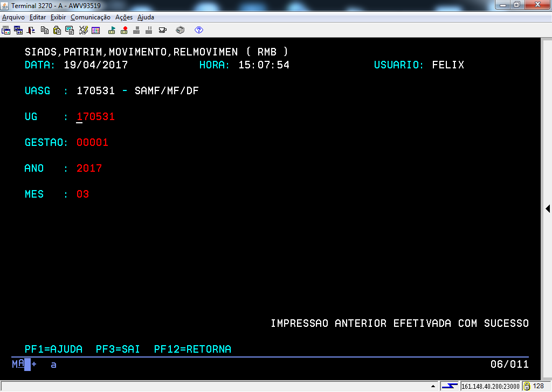Click PF1=AJUDA text
The height and width of the screenshot is (392, 552).
tap(53, 349)
